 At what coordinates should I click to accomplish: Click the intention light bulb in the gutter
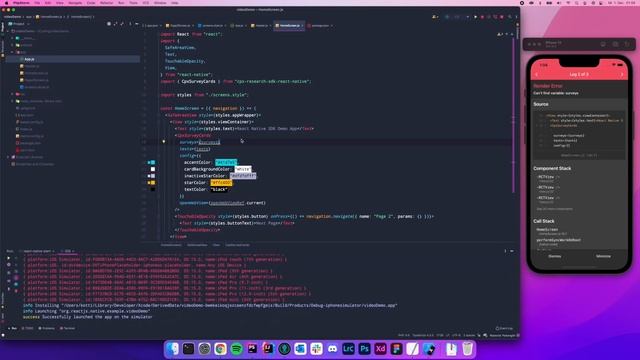[164, 142]
